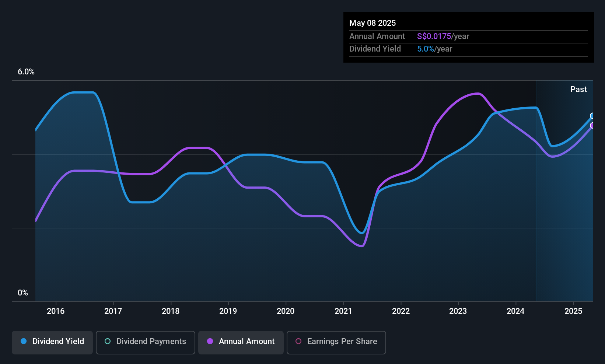Toggle the Annual Amount series
This screenshot has width=605, height=364.
(x=241, y=342)
